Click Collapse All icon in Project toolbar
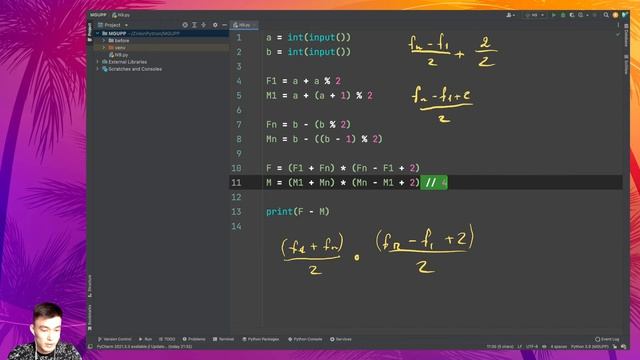Image resolution: width=640 pixels, height=360 pixels. (203, 25)
